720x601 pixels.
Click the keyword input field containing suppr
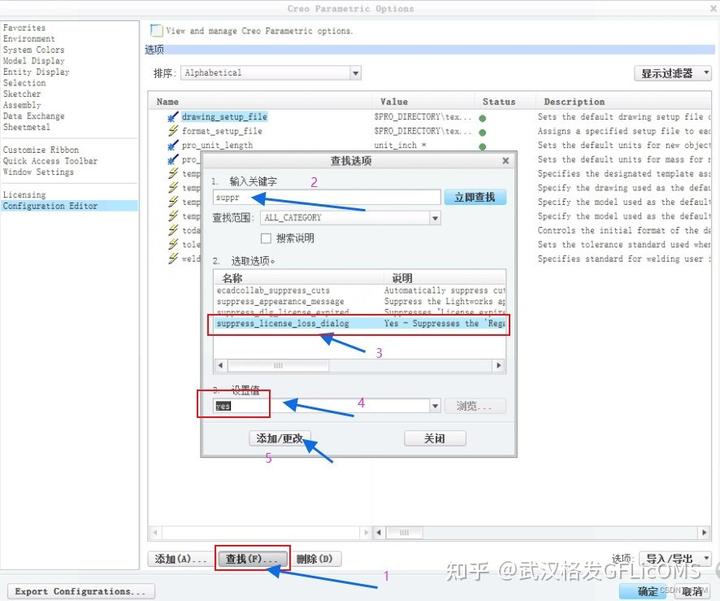point(326,197)
